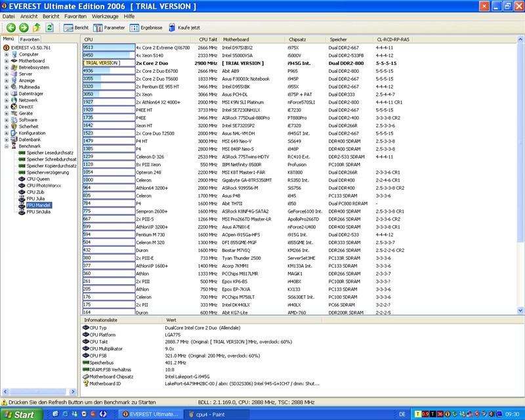Switch to the Menü tab
Viewport: 525px width, 420px height.
click(9, 39)
